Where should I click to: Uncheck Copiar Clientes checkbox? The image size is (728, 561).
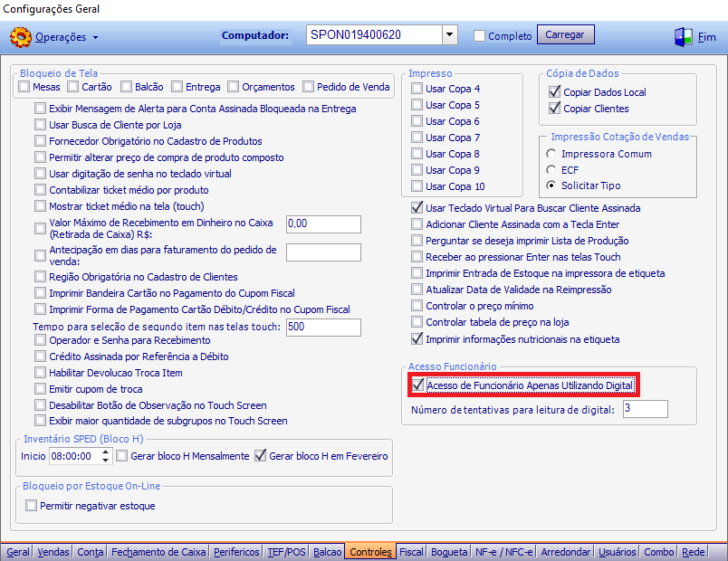pyautogui.click(x=554, y=108)
